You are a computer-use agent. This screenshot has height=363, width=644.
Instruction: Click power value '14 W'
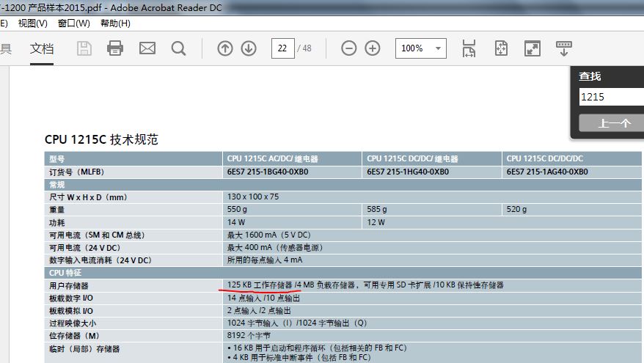tap(236, 222)
